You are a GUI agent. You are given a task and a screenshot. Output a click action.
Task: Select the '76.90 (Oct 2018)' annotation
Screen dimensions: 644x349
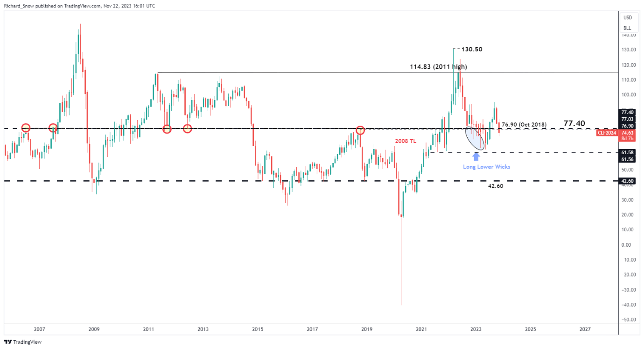point(524,125)
